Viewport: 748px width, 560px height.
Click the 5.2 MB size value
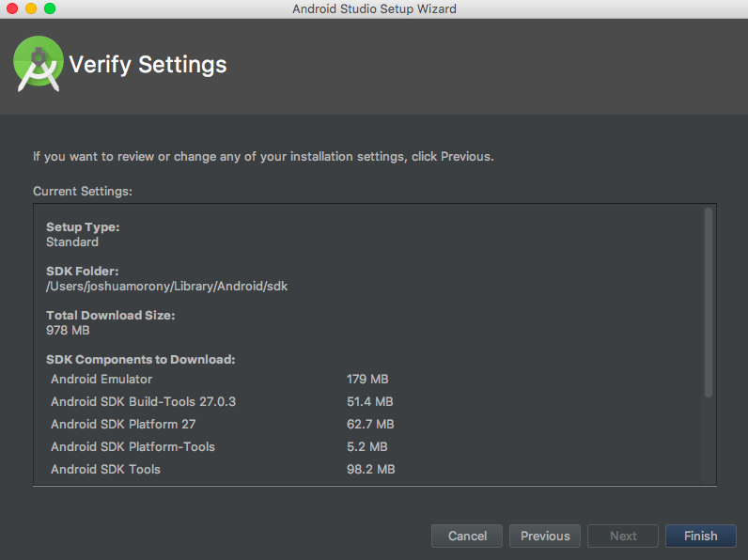366,446
